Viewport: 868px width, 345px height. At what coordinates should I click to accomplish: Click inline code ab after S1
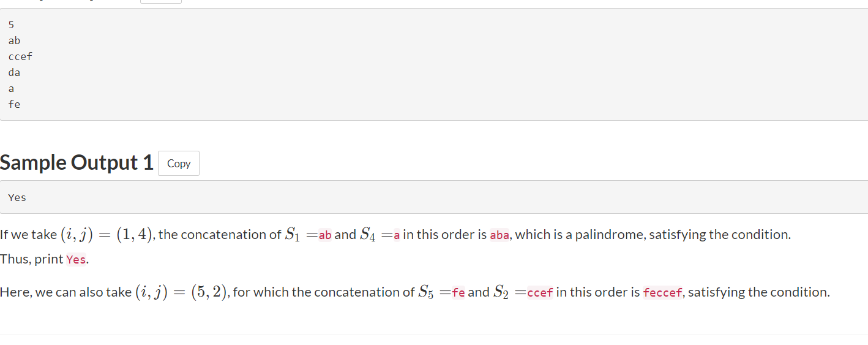325,235
